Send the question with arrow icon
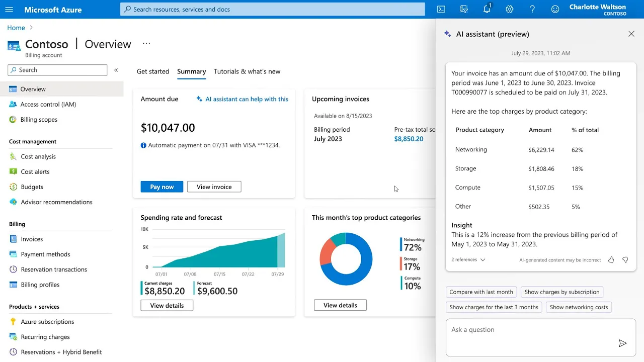Viewport: 644px width, 362px height. pyautogui.click(x=623, y=343)
